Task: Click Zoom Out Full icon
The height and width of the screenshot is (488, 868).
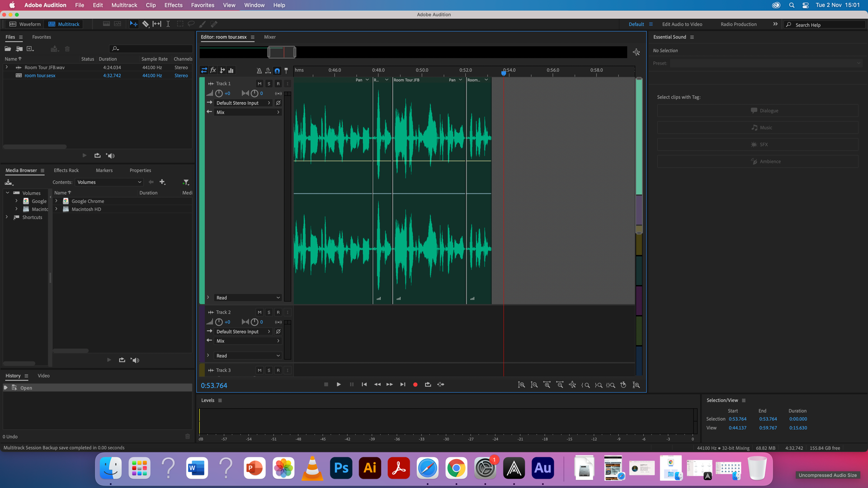Action: 572,385
